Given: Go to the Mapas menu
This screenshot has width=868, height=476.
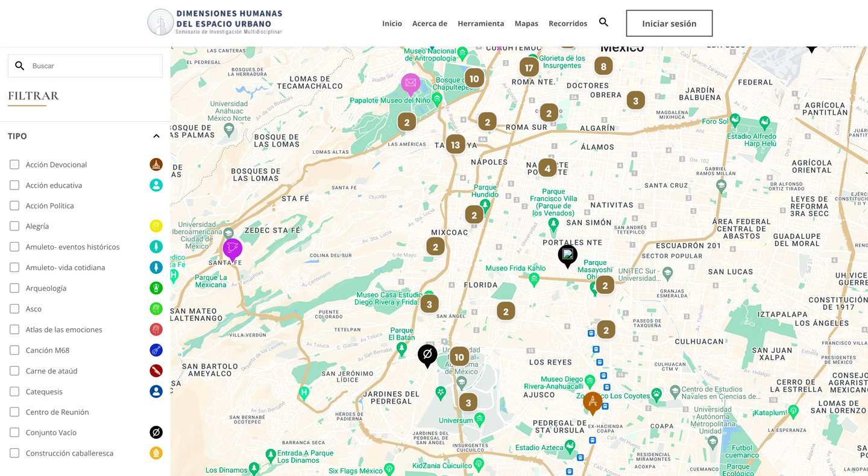Looking at the screenshot, I should [526, 24].
